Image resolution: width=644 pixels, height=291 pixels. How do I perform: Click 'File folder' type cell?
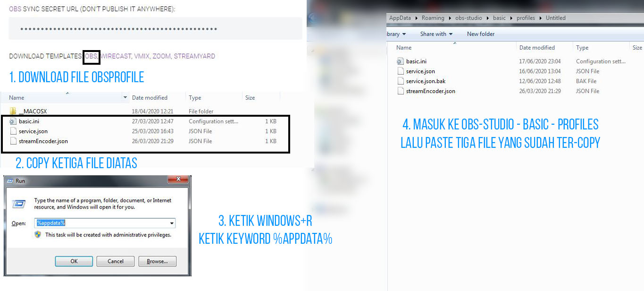point(201,111)
